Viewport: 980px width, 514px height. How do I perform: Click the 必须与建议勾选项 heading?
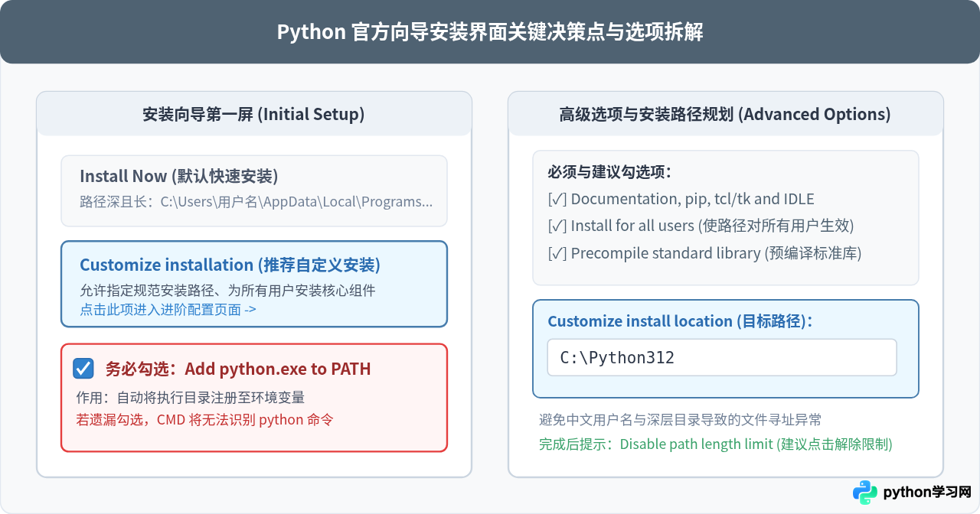pos(610,171)
